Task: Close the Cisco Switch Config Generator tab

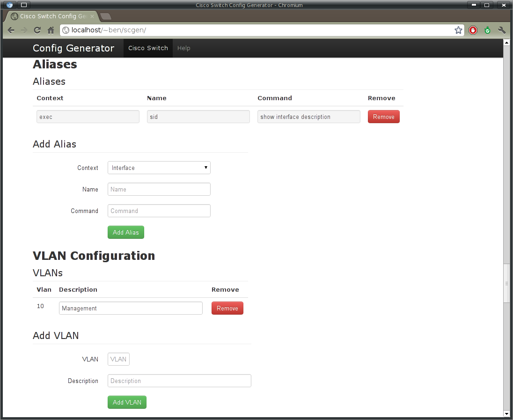Action: 92,16
